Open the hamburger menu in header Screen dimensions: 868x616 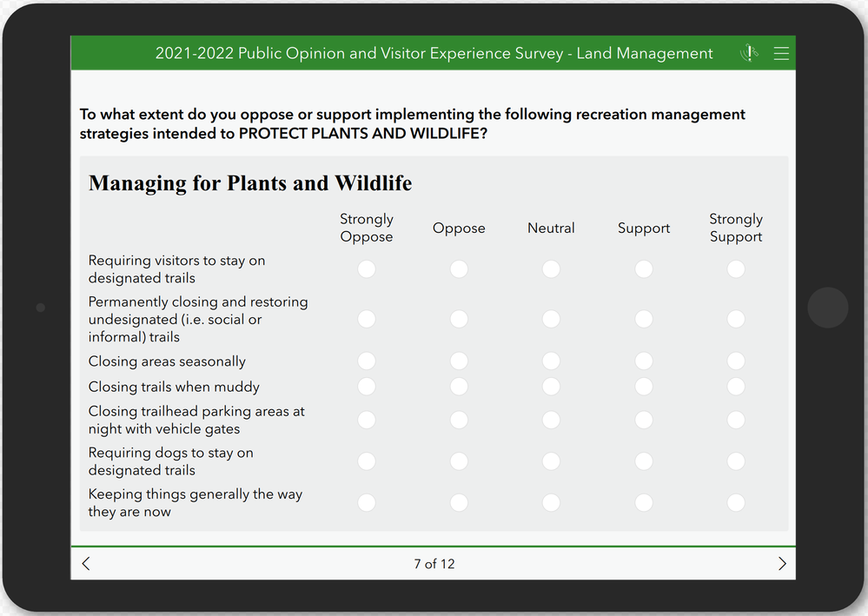click(781, 54)
